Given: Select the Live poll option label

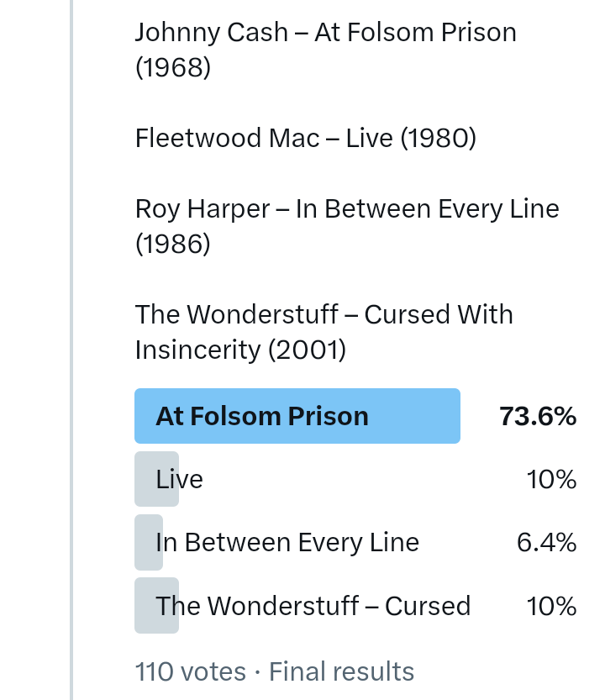Looking at the screenshot, I should pos(180,480).
